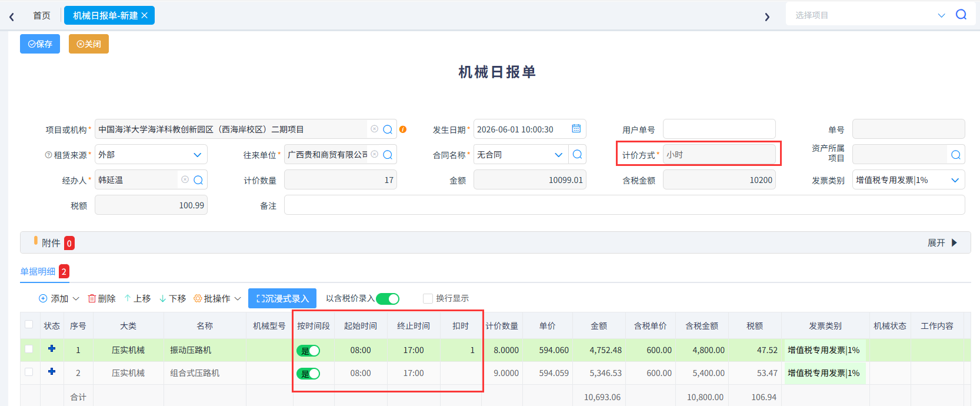Select checkbox for row 1 振动压路机
This screenshot has width=980, height=406.
29,350
